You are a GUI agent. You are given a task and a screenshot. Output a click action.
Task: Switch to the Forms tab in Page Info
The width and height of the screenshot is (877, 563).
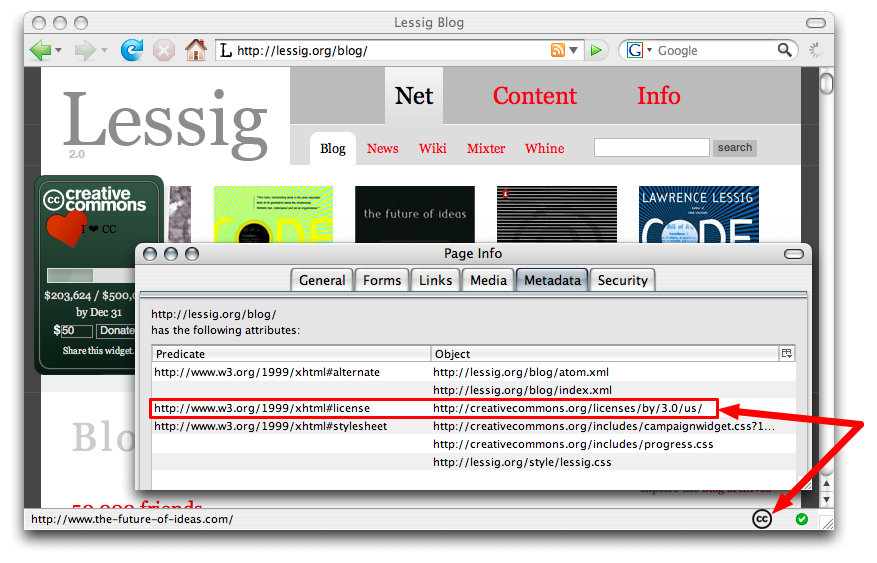click(x=382, y=280)
